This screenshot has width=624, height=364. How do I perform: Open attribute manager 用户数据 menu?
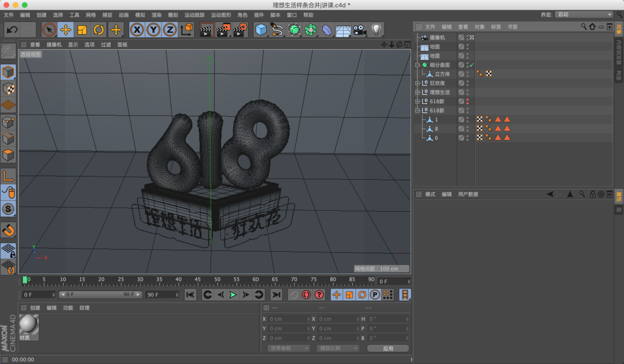coord(468,194)
